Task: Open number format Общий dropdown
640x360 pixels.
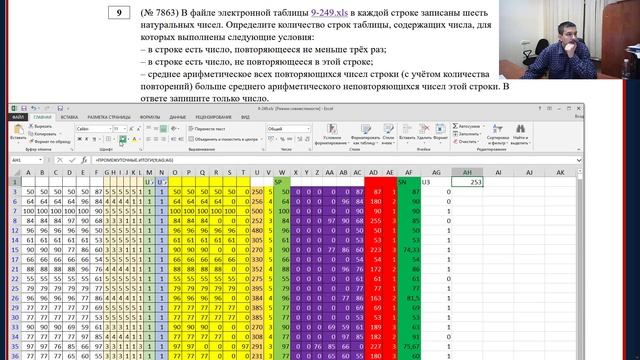Action: (x=308, y=129)
